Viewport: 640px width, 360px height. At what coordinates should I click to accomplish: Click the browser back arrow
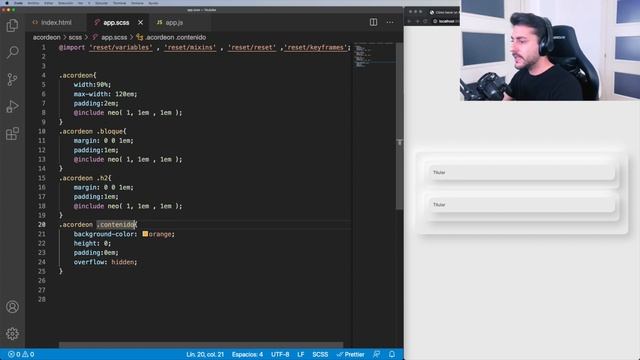(409, 21)
